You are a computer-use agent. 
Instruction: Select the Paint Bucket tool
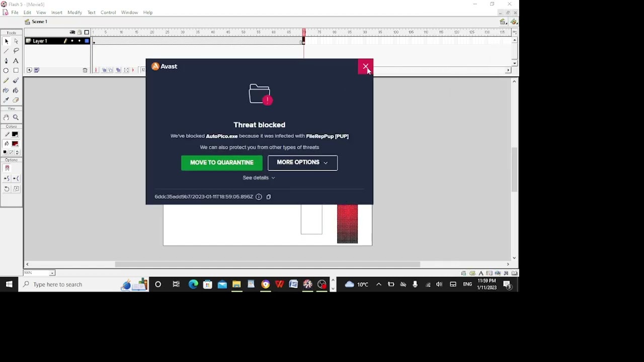pos(16,90)
